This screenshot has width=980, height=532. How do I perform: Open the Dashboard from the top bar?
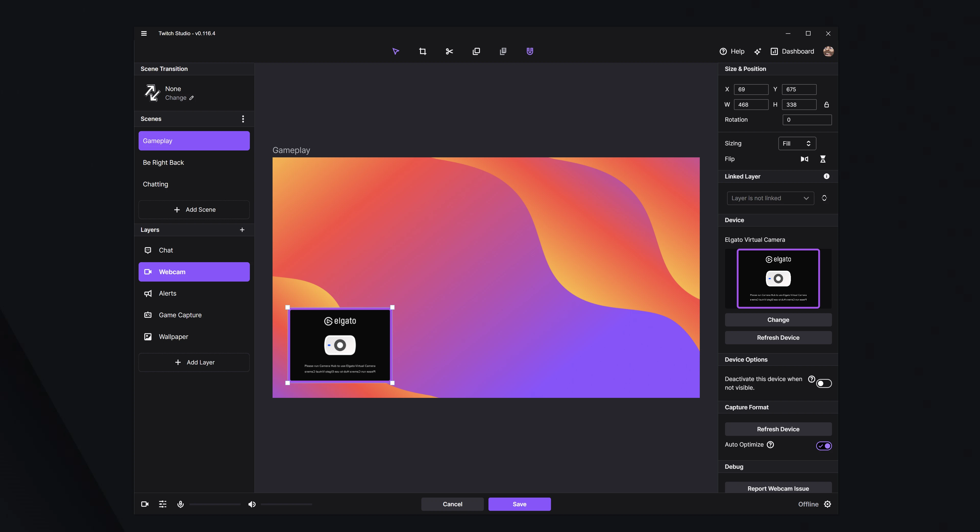792,51
